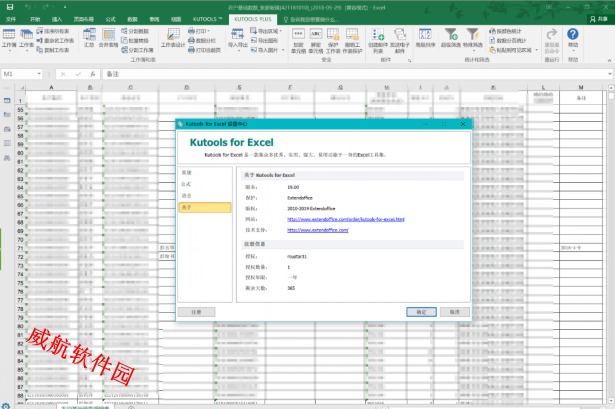Viewport: 615px width, 409px height.
Task: Click 数据分页统计 paging subtotals
Action: point(508,40)
